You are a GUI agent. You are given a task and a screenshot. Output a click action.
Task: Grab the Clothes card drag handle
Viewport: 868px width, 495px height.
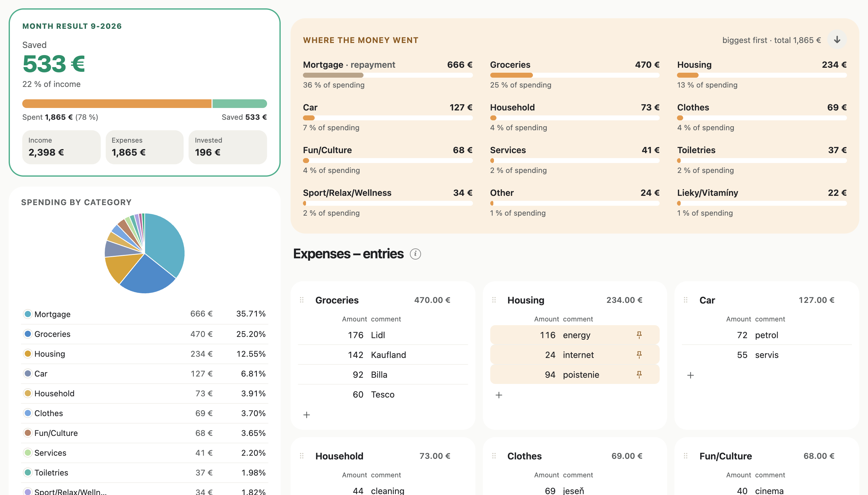tap(494, 456)
